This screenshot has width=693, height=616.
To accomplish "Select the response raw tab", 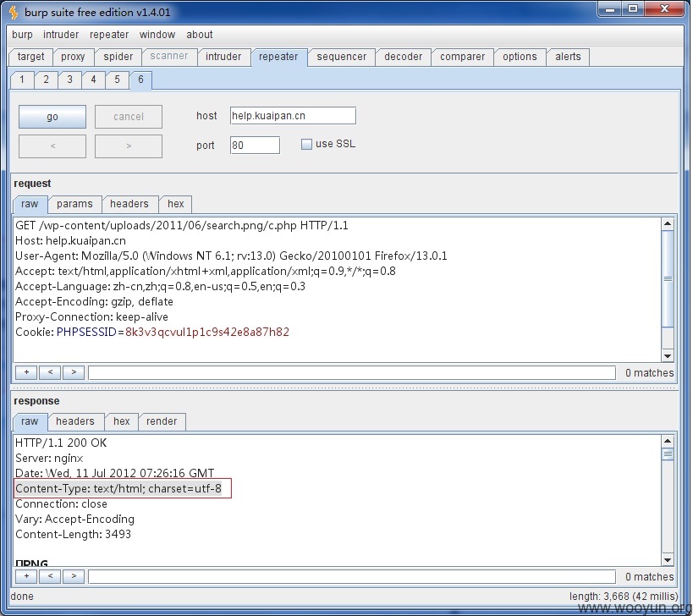I will 30,421.
